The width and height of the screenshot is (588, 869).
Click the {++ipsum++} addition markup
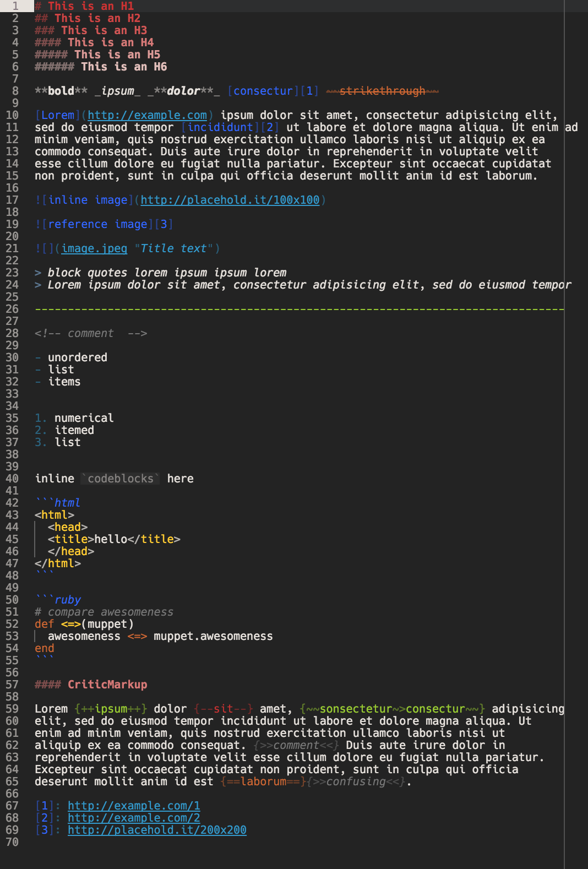(111, 709)
